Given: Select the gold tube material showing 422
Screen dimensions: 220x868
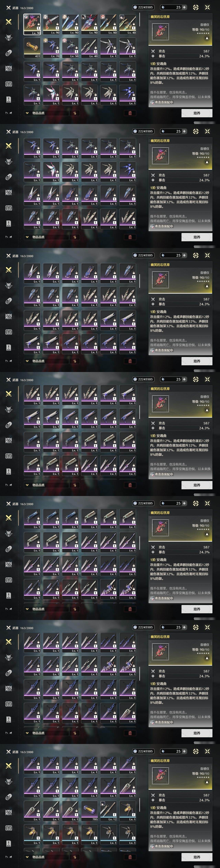Looking at the screenshot, I should pos(32,48).
